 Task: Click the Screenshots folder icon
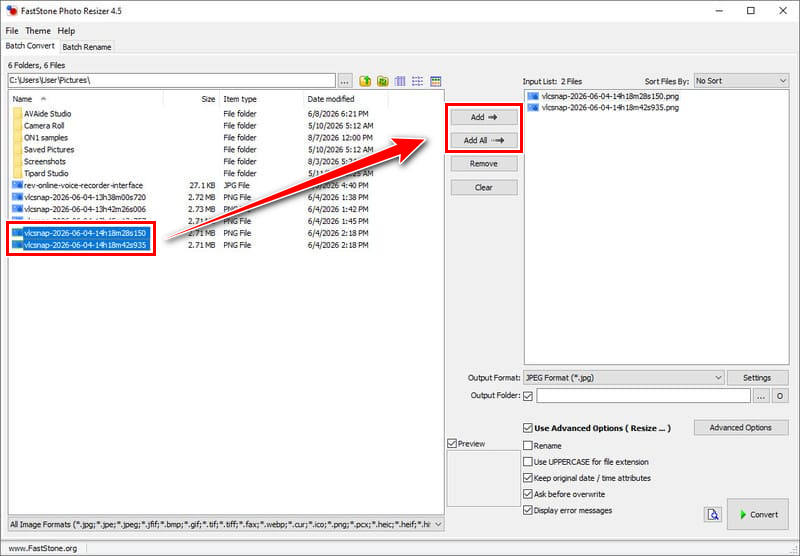pos(17,161)
